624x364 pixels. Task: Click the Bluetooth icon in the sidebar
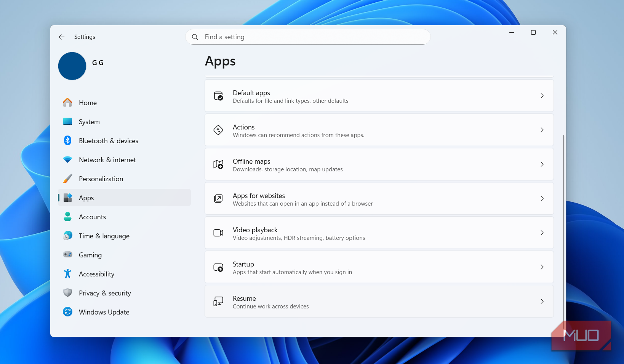(x=68, y=140)
